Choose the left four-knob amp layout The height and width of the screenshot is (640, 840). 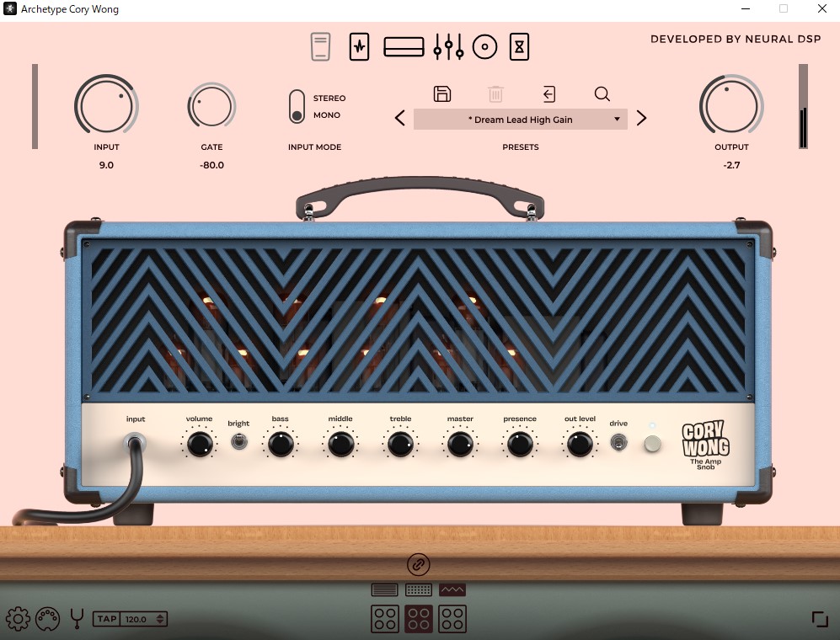385,619
